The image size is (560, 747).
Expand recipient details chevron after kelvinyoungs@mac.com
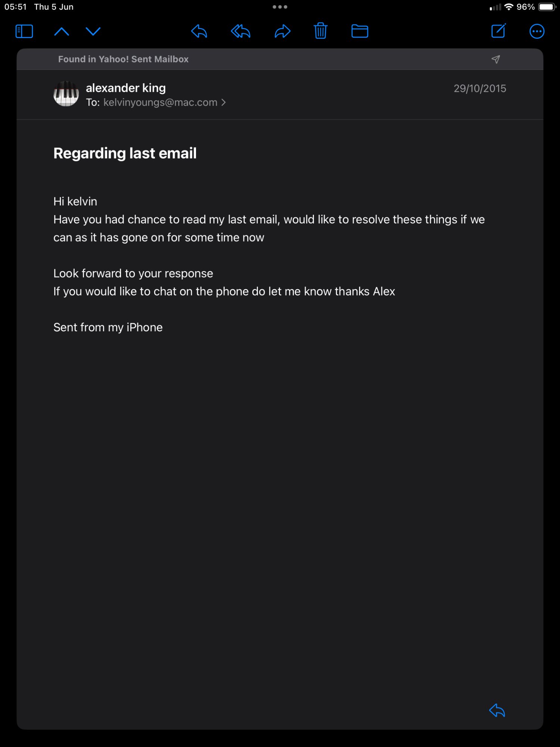(224, 102)
